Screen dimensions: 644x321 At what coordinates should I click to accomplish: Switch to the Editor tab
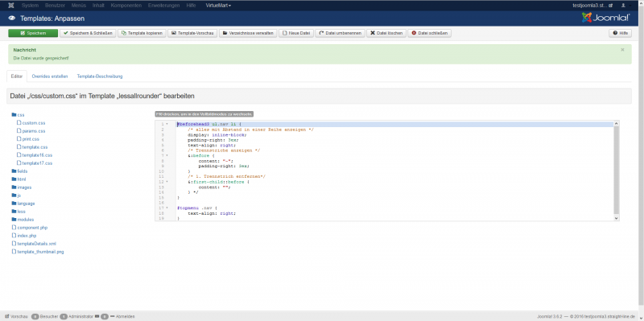pyautogui.click(x=17, y=76)
